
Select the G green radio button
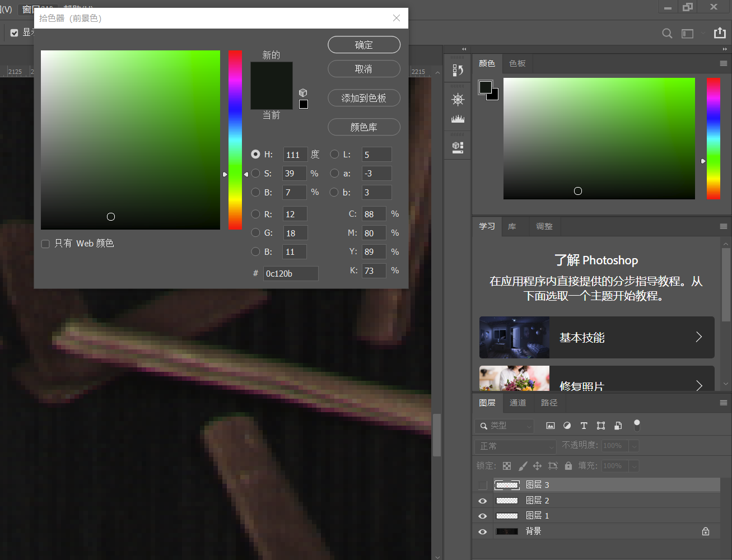click(x=255, y=232)
